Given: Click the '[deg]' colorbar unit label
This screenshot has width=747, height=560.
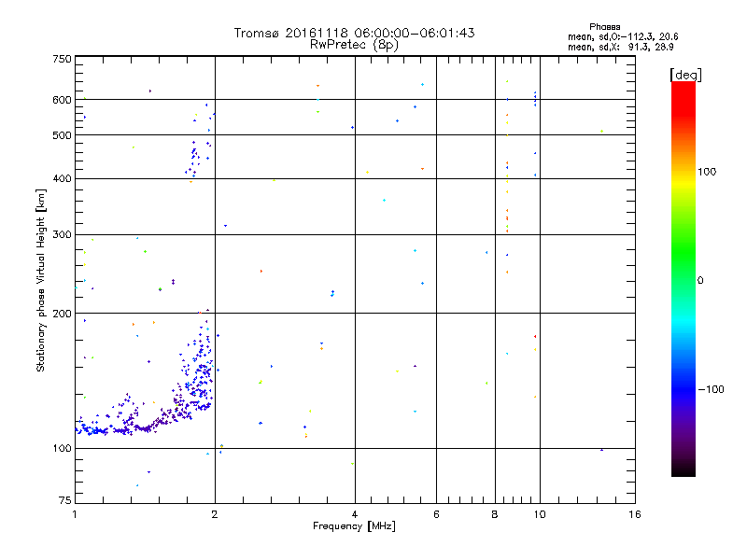Looking at the screenshot, I should pyautogui.click(x=685, y=75).
